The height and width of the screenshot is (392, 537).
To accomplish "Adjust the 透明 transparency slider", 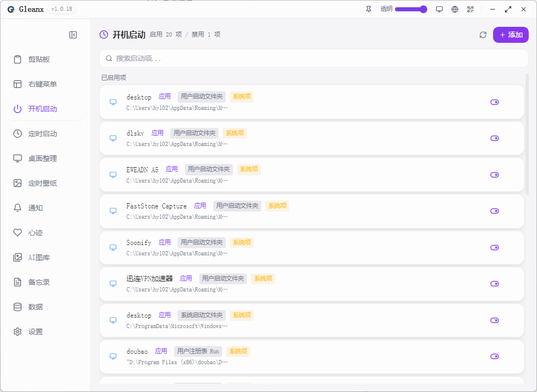I will click(x=410, y=9).
